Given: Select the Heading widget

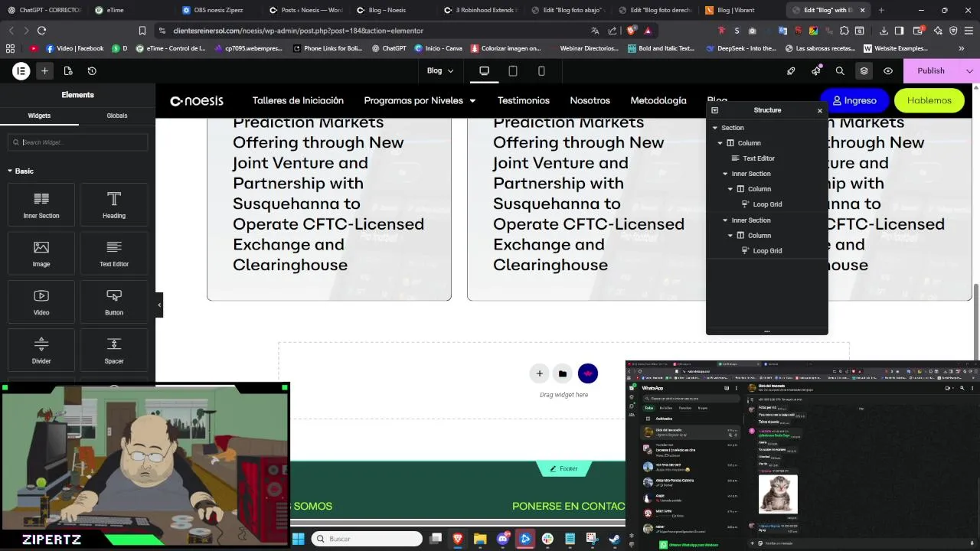Looking at the screenshot, I should coord(114,204).
